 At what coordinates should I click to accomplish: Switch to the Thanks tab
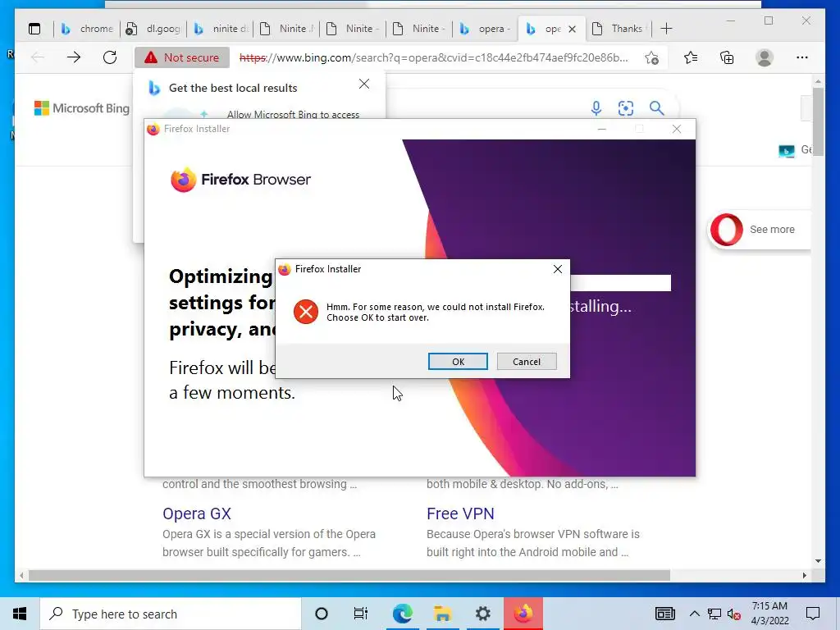pyautogui.click(x=619, y=29)
